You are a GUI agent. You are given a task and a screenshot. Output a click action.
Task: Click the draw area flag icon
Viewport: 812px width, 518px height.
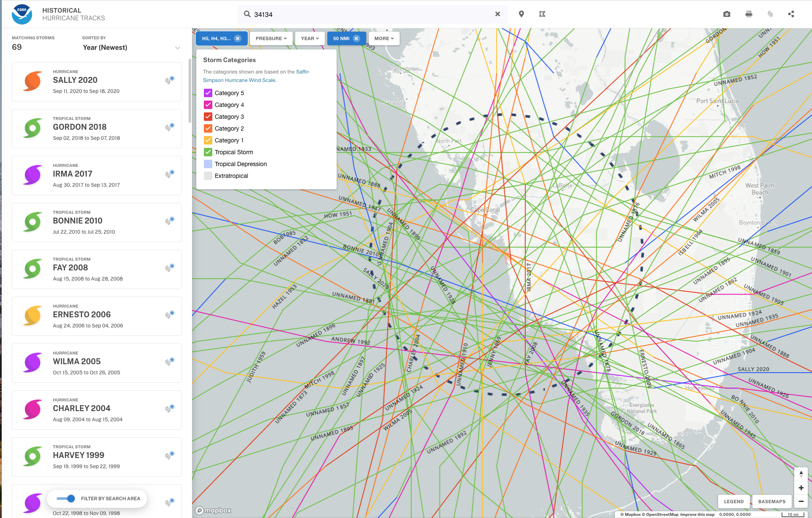click(542, 14)
